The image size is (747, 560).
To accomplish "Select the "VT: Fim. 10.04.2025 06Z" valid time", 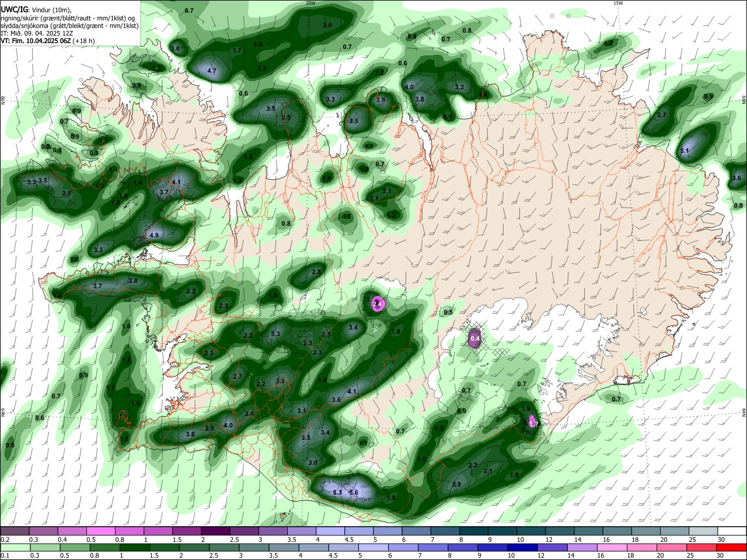I will pos(36,41).
